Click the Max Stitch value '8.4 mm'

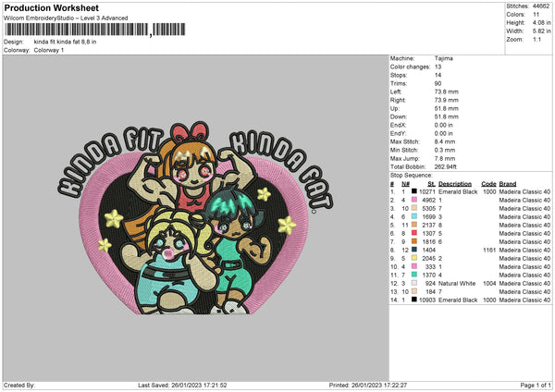445,141
